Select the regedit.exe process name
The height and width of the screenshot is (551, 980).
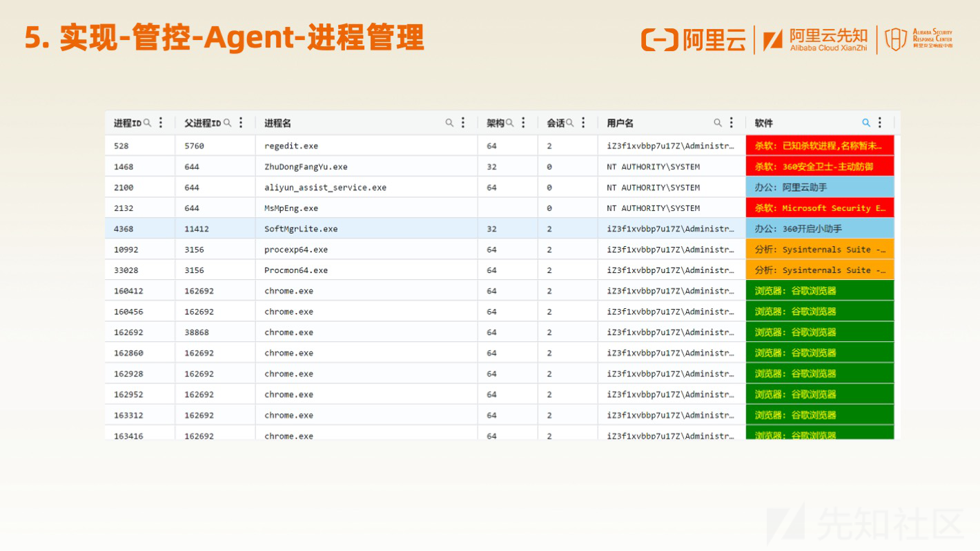[x=291, y=146]
